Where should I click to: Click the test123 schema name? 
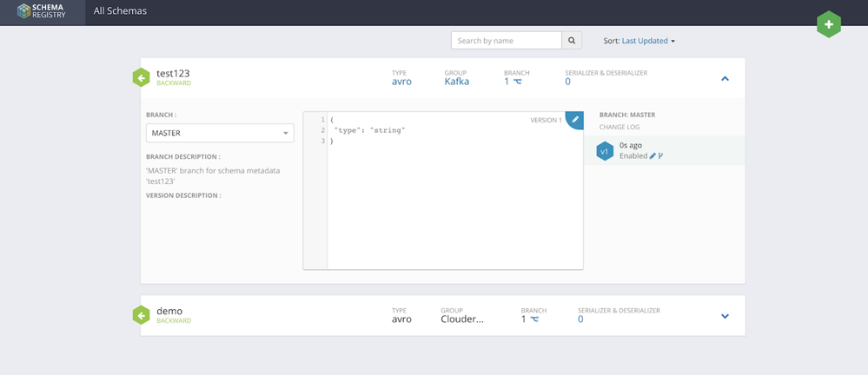click(x=173, y=73)
